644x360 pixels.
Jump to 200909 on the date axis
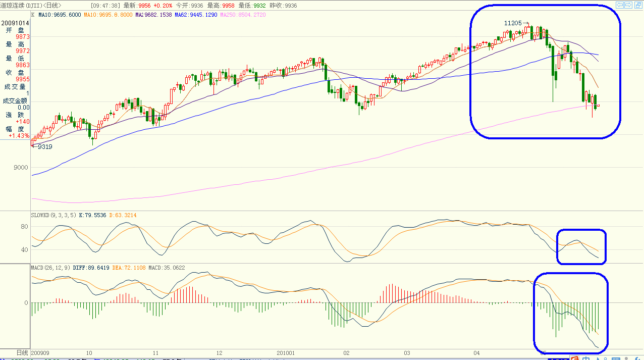(x=40, y=353)
